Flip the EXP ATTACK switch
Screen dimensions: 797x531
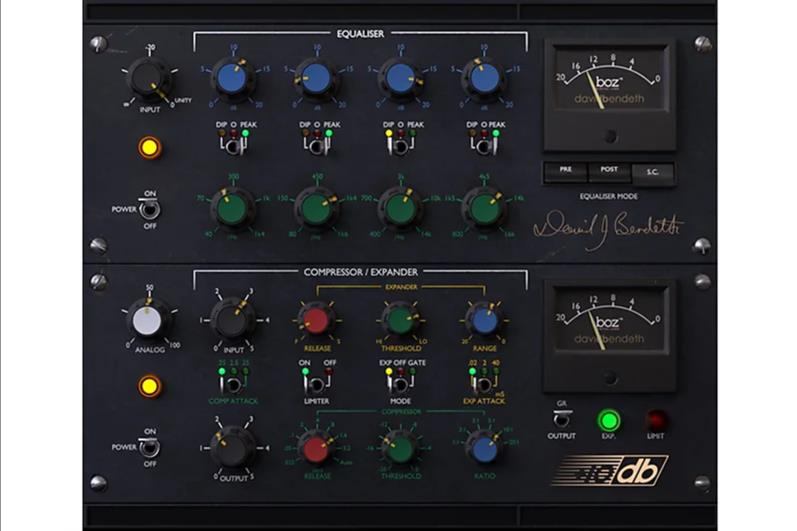(483, 385)
